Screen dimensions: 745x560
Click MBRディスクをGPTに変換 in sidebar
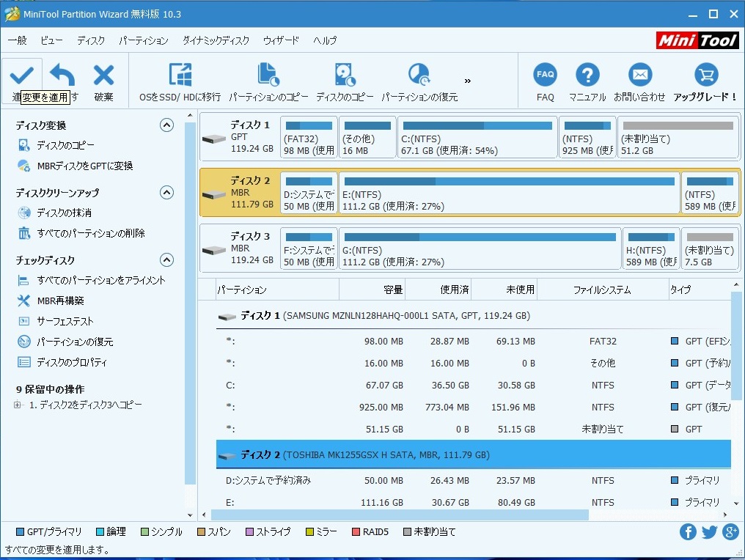pyautogui.click(x=84, y=166)
